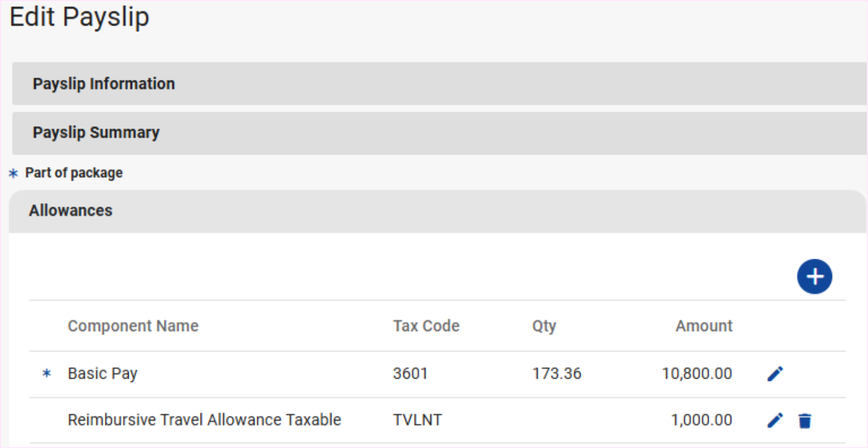868x448 pixels.
Task: Click the 173.36 quantity value
Action: [x=556, y=374]
